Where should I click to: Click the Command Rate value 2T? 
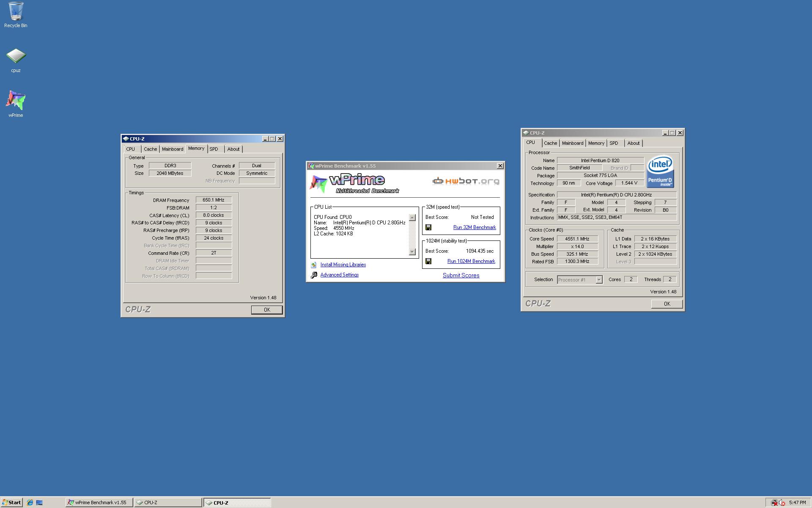[x=214, y=253]
